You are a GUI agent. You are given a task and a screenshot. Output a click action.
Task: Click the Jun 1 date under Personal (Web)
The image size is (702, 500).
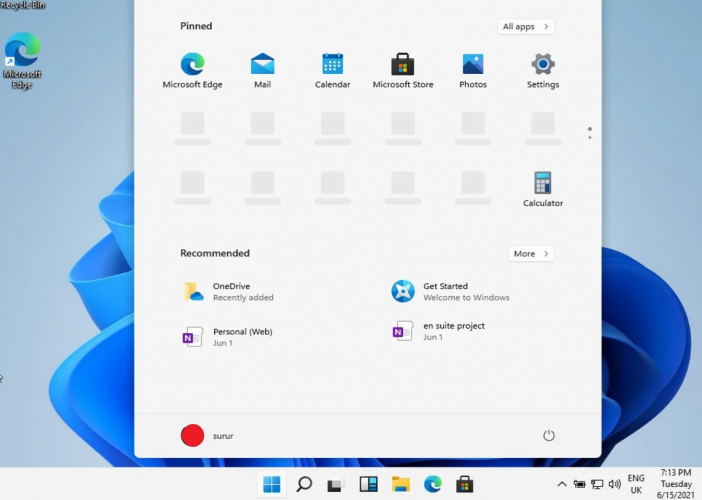(223, 343)
